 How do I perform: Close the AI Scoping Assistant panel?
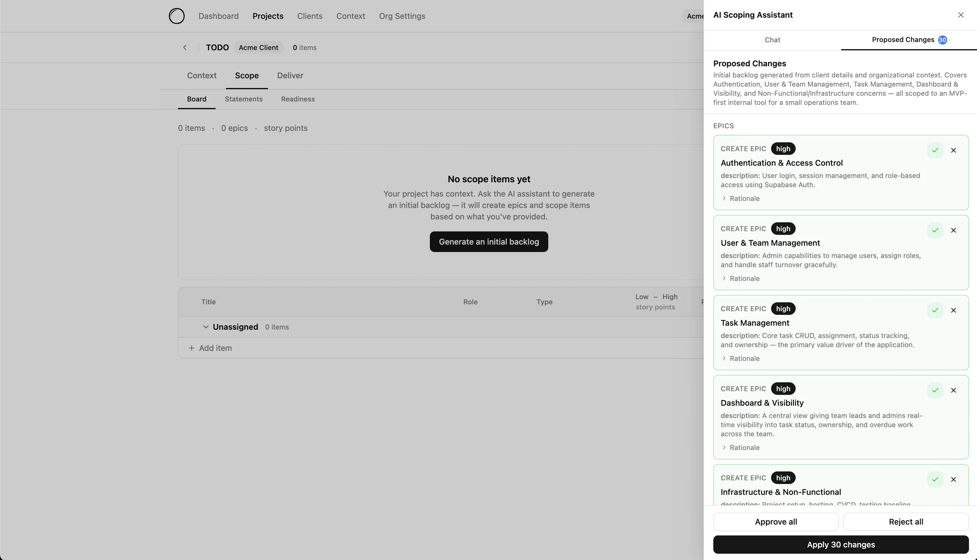(960, 15)
